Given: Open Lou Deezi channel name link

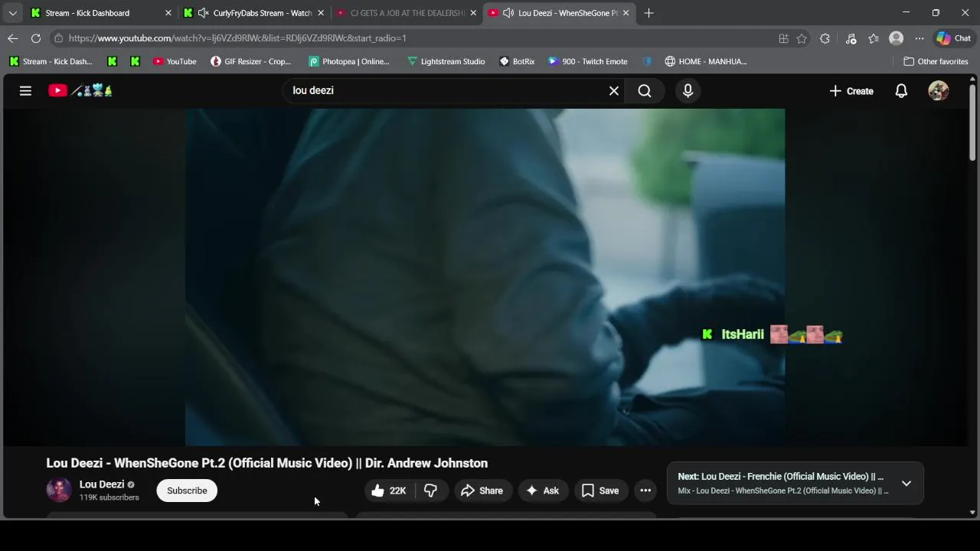Looking at the screenshot, I should tap(102, 484).
